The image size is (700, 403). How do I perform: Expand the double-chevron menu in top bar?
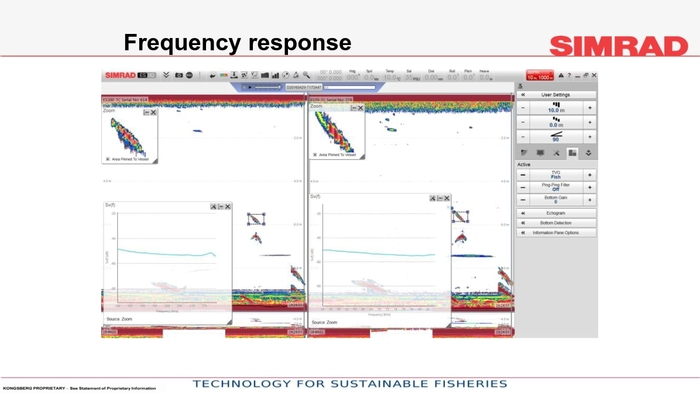click(166, 75)
